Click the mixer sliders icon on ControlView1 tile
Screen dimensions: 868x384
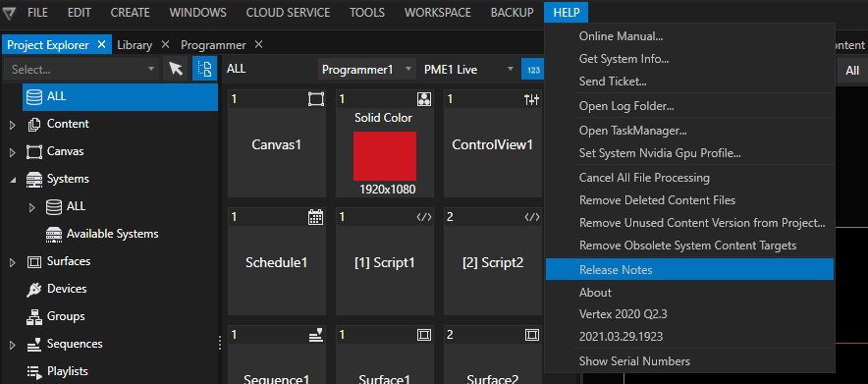point(531,99)
